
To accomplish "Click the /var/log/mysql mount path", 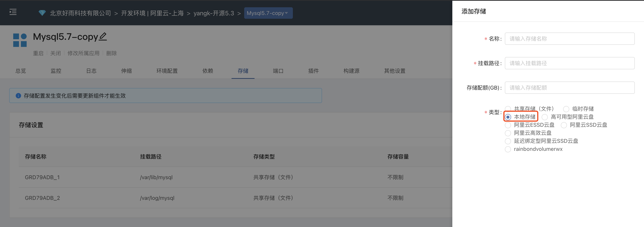I will click(157, 198).
